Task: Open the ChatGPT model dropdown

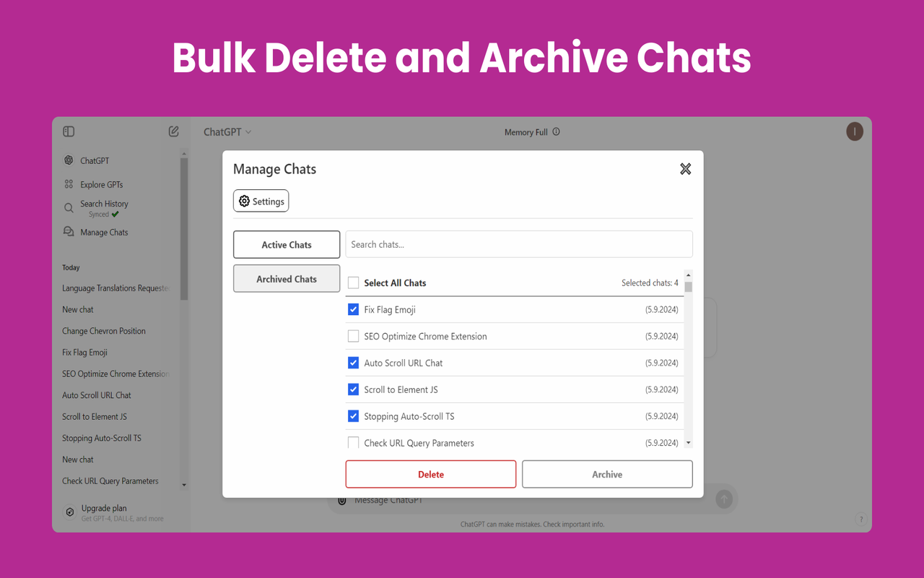Action: click(227, 132)
